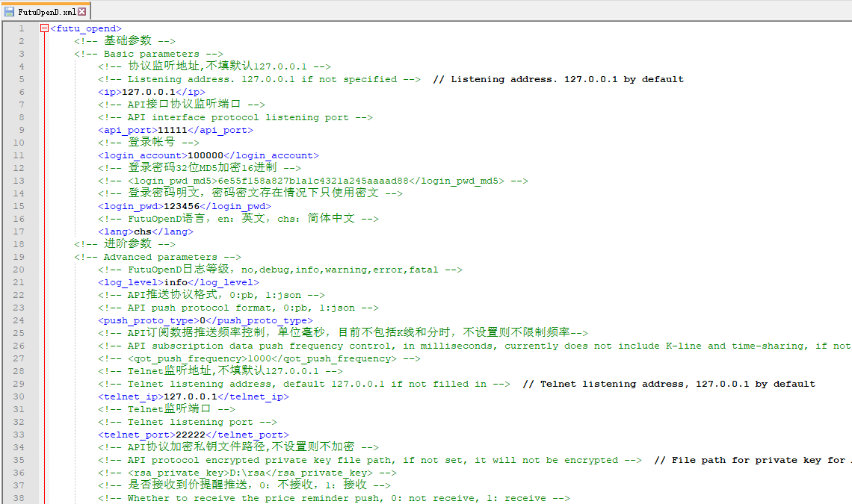Click line number 15 in the margin
This screenshot has height=504, width=852.
pyautogui.click(x=19, y=206)
